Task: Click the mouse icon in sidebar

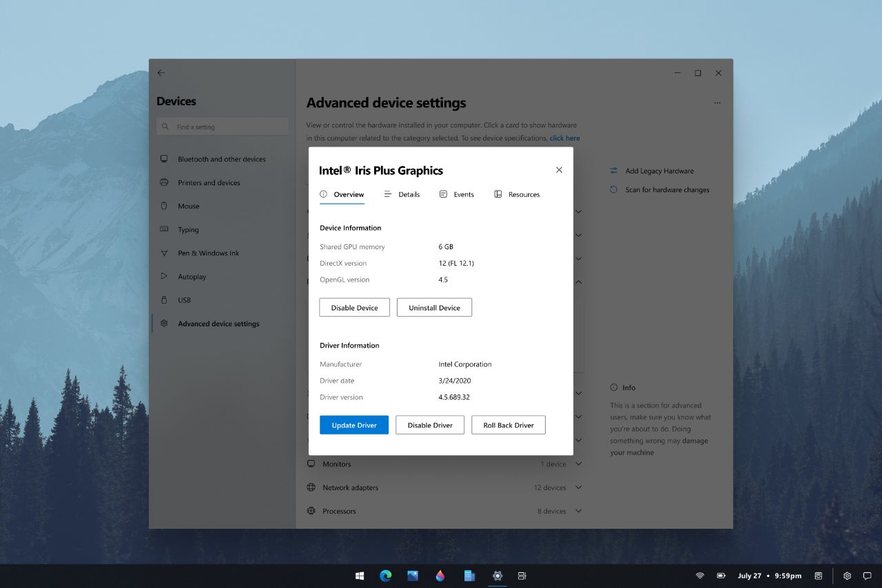Action: 164,206
